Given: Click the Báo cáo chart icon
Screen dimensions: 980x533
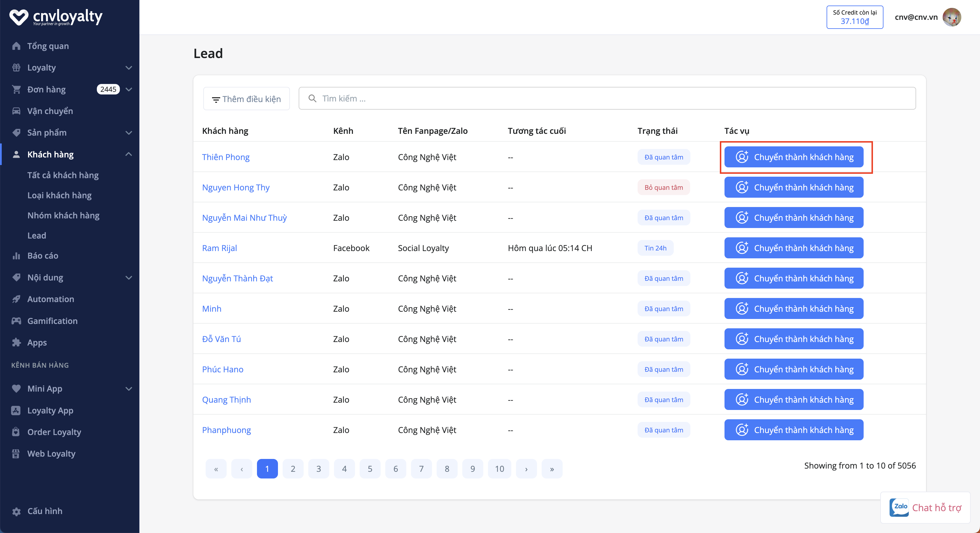Looking at the screenshot, I should pos(16,256).
